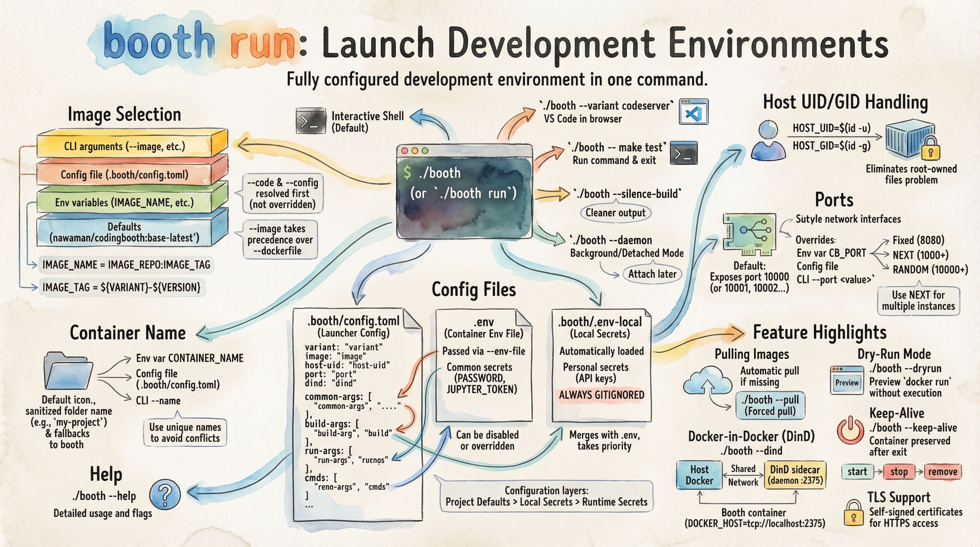This screenshot has width=980, height=547.
Task: Click the terminal icon next to 'make test'
Action: click(683, 153)
